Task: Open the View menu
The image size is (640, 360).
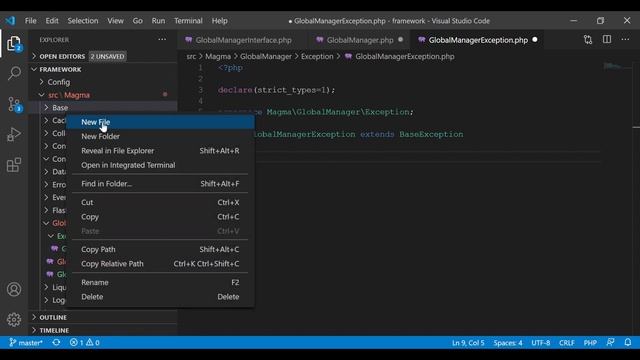Action: click(x=116, y=21)
